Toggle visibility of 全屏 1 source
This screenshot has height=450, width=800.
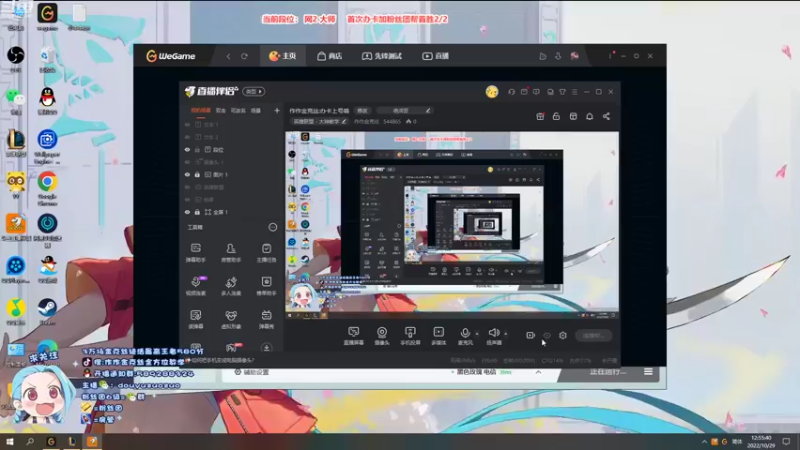pos(187,212)
